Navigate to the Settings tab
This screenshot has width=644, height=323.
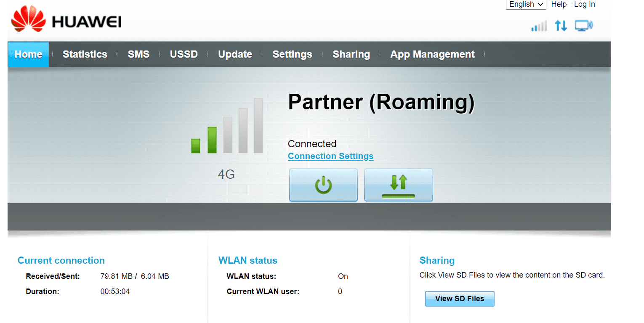(x=292, y=54)
